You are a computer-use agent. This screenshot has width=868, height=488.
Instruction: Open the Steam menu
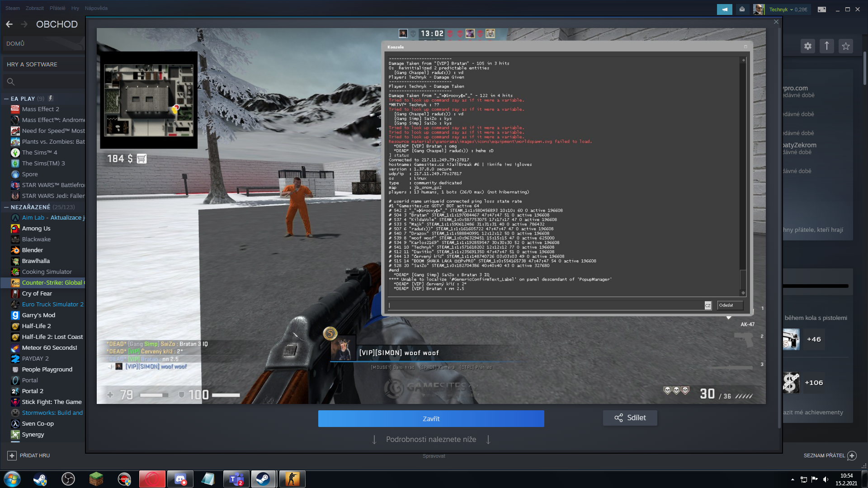[x=13, y=8]
